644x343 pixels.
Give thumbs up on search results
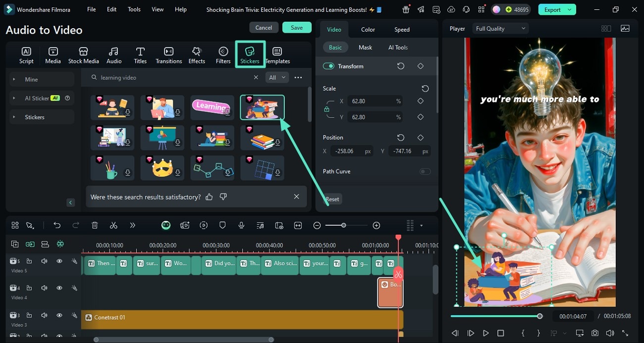coord(209,196)
